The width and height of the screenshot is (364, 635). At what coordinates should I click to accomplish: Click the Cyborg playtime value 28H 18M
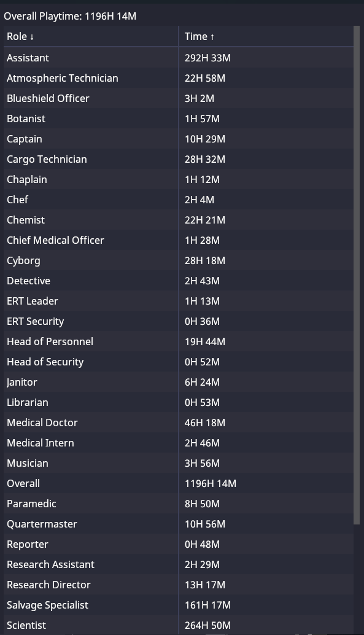[x=205, y=260]
